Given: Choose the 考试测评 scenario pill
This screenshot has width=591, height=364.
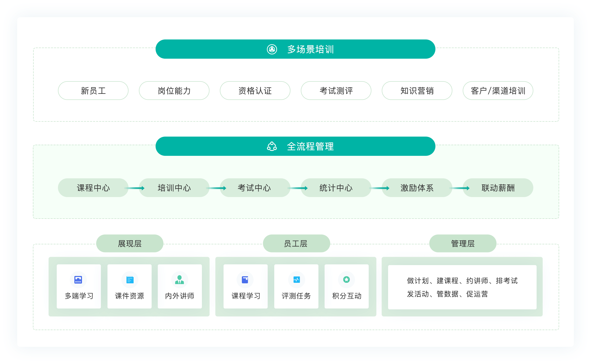Looking at the screenshot, I should click(x=336, y=91).
